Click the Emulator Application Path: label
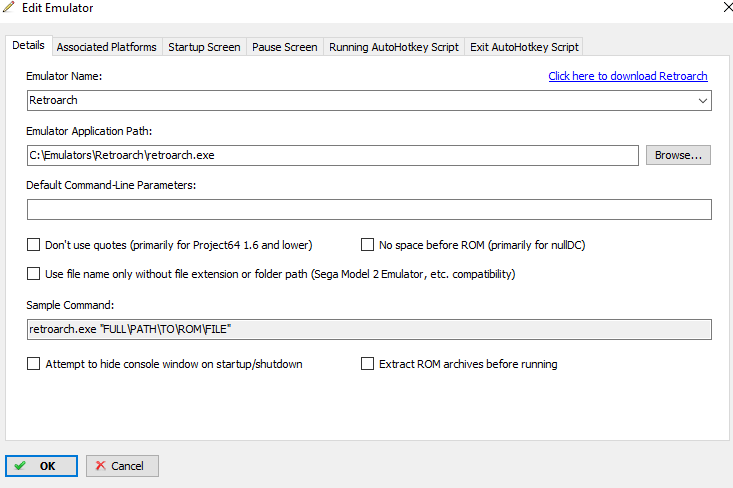The image size is (733, 488). tap(89, 131)
